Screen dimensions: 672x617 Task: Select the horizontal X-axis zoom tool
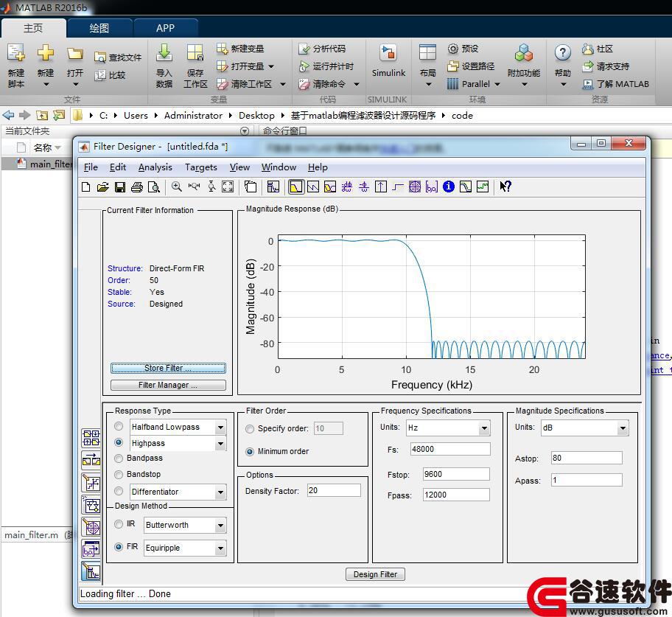pyautogui.click(x=194, y=187)
